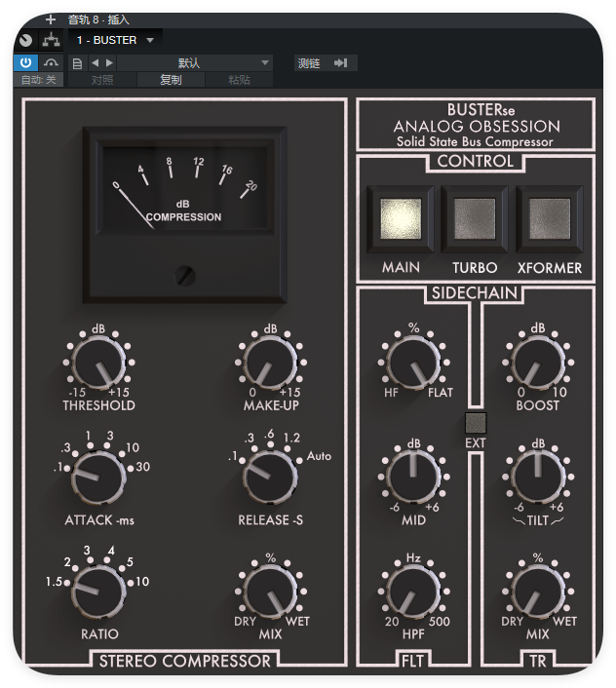616x688 pixels.
Task: Open the 1 - BUSTER plugin selector dropdown
Action: tap(115, 40)
